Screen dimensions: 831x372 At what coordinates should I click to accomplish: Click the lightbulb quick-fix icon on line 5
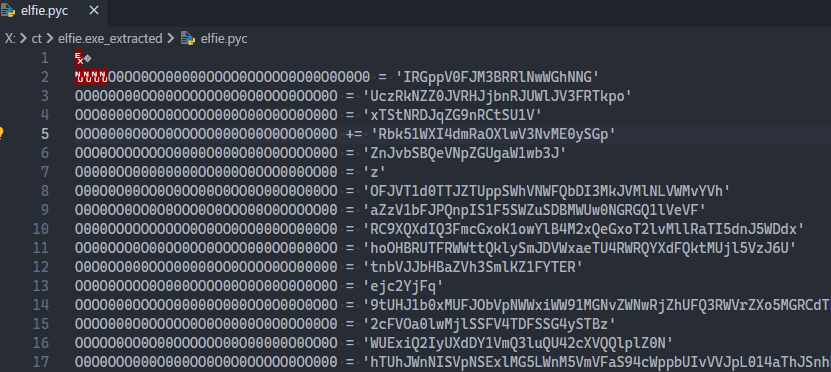click(2, 134)
